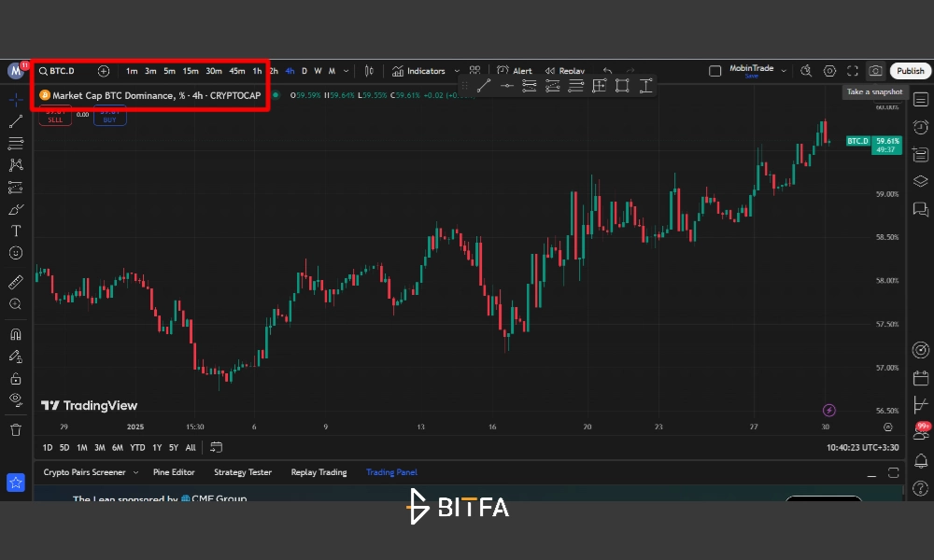This screenshot has width=934, height=560.
Task: Open the Strategy Tester tab
Action: point(243,472)
